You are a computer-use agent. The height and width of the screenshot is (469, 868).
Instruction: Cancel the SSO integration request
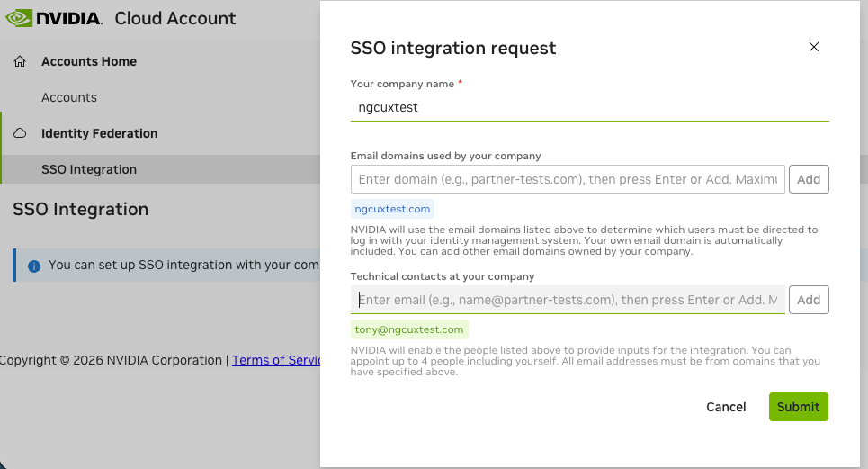tap(726, 407)
